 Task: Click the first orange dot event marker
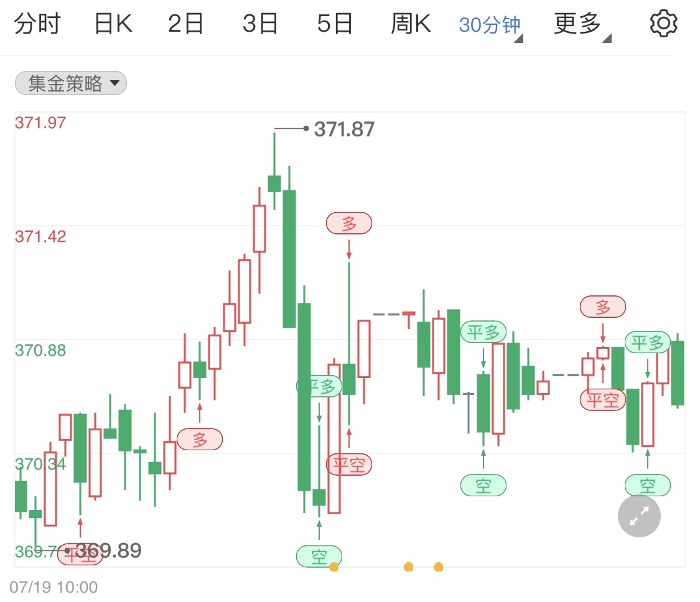coord(334,567)
